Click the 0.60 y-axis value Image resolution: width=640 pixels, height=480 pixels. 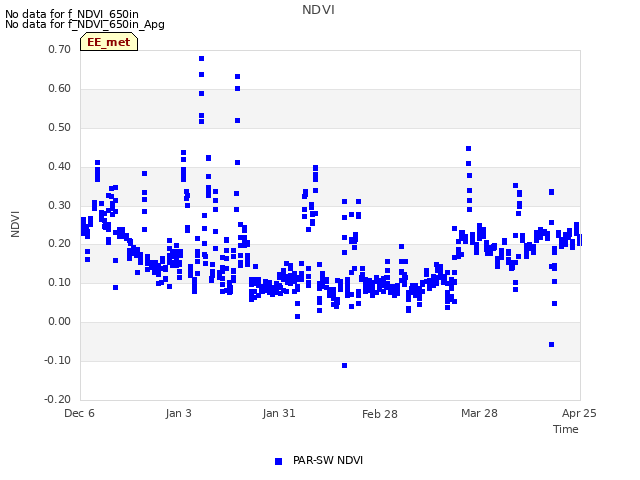click(x=59, y=89)
